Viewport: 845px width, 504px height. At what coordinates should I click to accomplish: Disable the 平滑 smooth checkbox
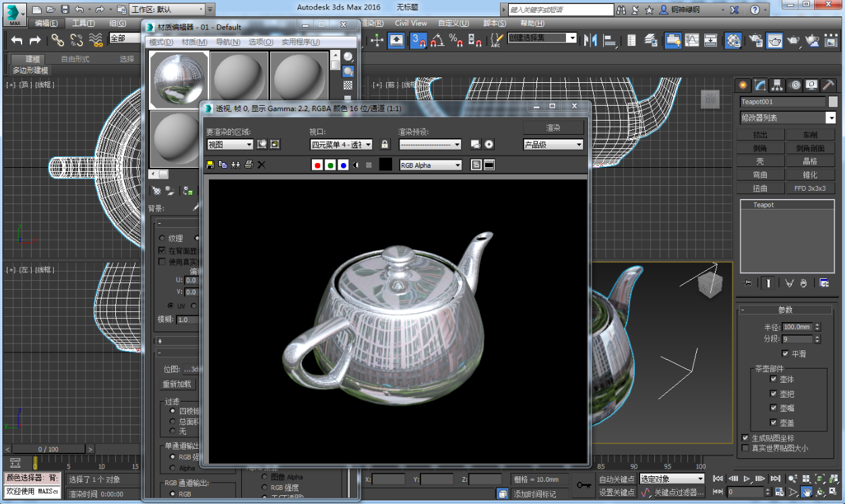pos(785,354)
